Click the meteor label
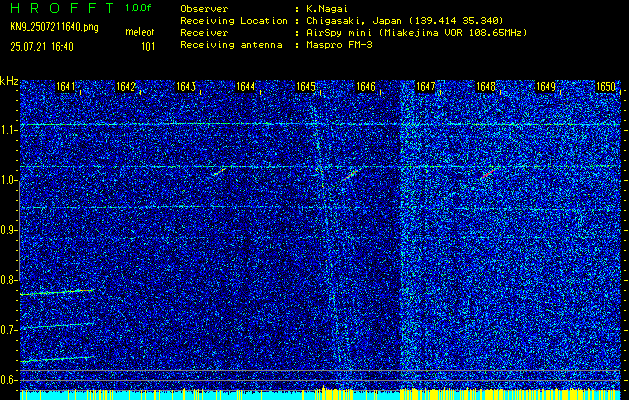The width and height of the screenshot is (629, 400). pos(140,32)
